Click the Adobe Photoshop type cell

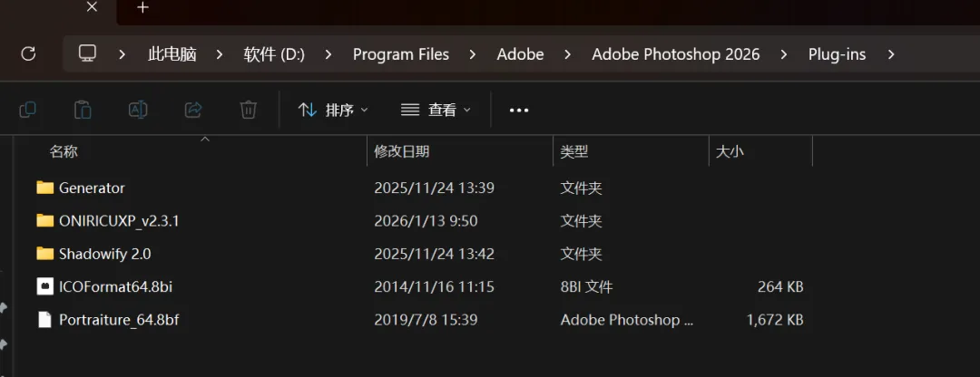pos(627,320)
